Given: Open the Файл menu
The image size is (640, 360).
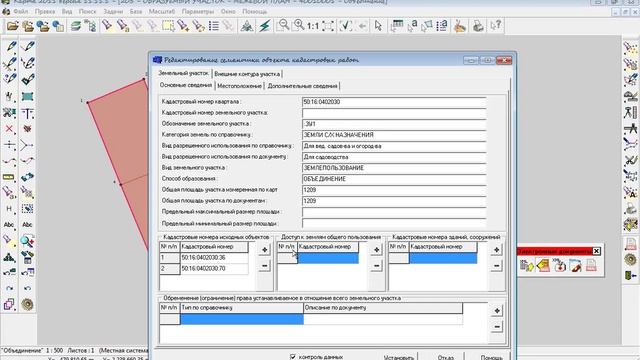Looking at the screenshot, I should click(x=21, y=11).
